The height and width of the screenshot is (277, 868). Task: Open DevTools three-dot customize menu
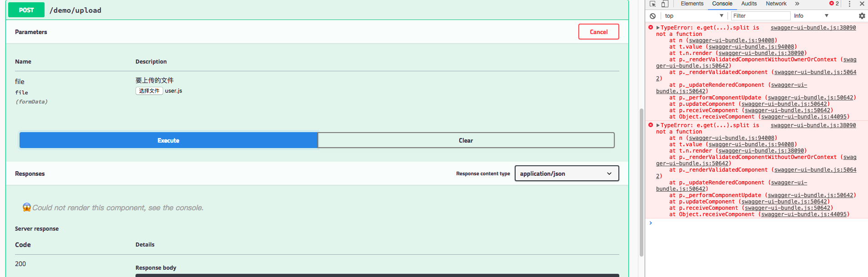tap(849, 4)
